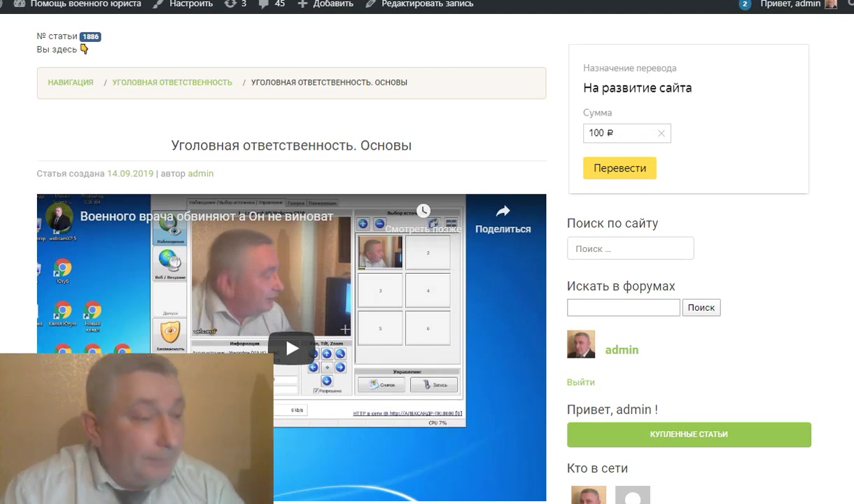
Task: Click the Искать в форумах heading
Action: coord(621,286)
